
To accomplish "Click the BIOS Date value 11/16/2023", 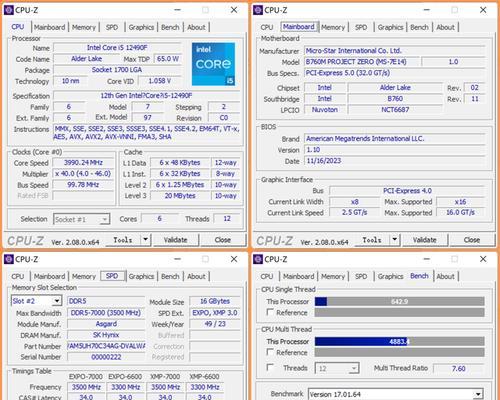I will point(395,161).
